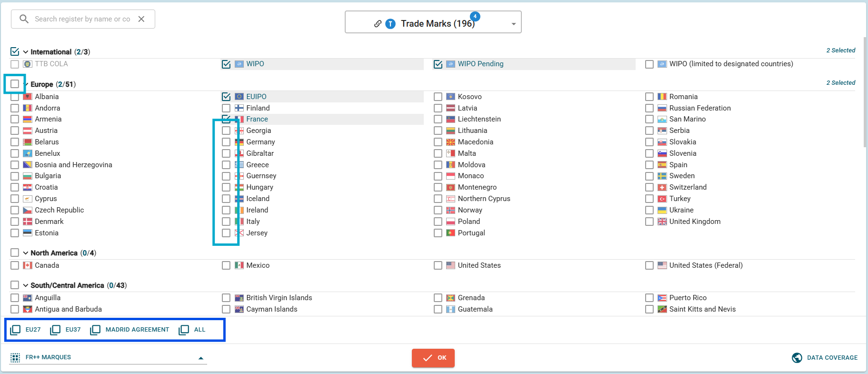Click the Madrid Agreement preset icon

click(95, 330)
